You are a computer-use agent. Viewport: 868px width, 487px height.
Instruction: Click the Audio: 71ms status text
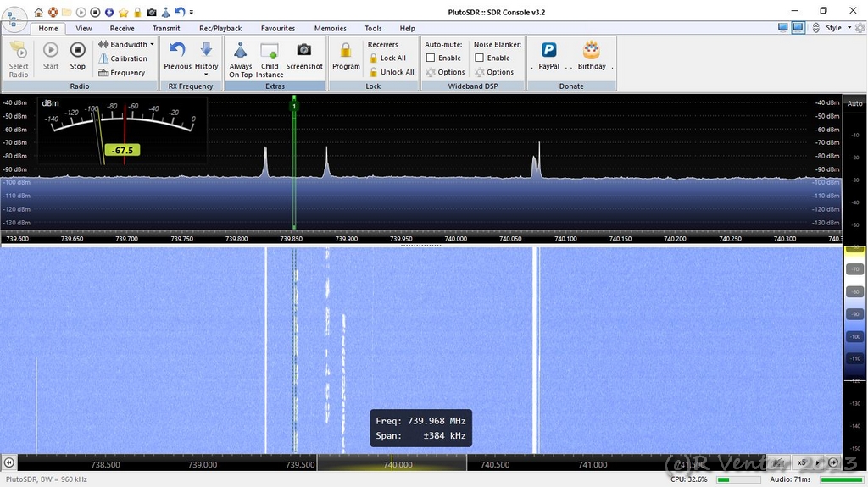point(790,479)
